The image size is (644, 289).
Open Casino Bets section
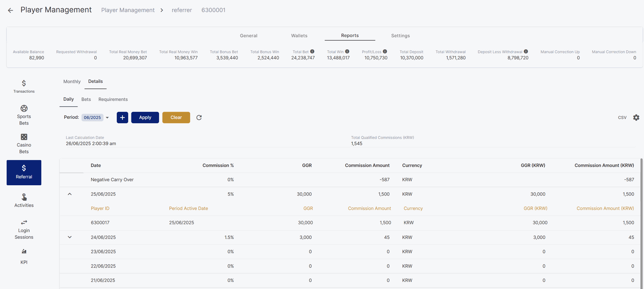(x=24, y=144)
